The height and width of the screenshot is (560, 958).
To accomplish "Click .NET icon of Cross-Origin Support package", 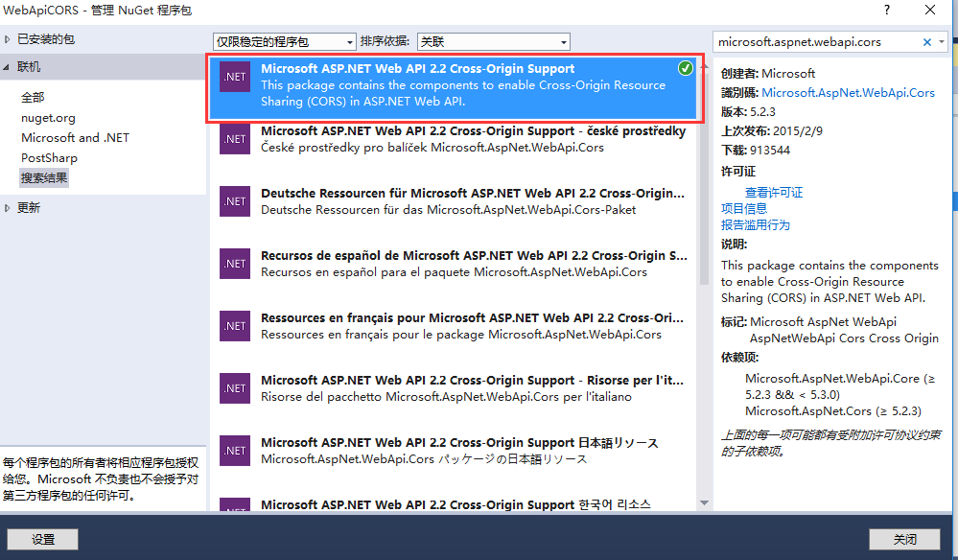I will click(x=235, y=77).
